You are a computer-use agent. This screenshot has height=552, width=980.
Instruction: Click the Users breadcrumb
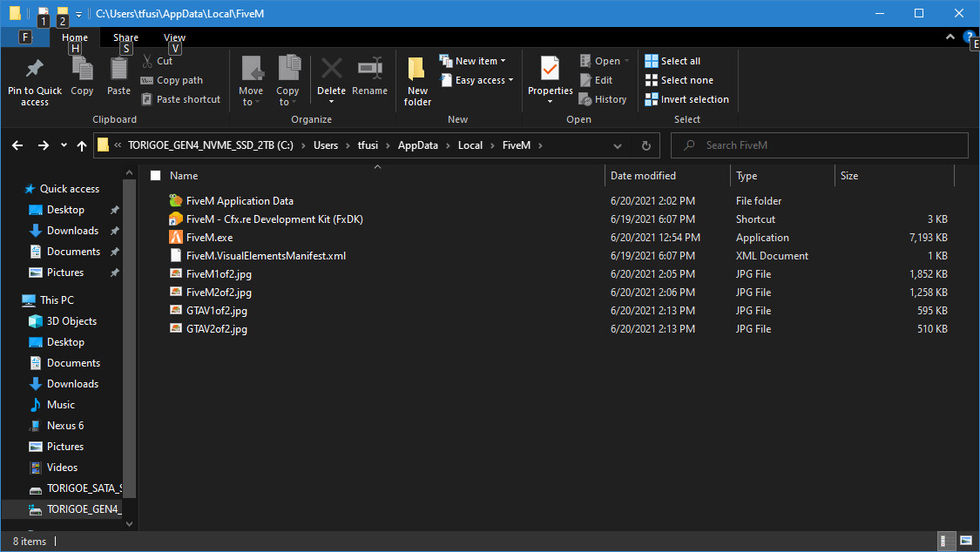[326, 145]
